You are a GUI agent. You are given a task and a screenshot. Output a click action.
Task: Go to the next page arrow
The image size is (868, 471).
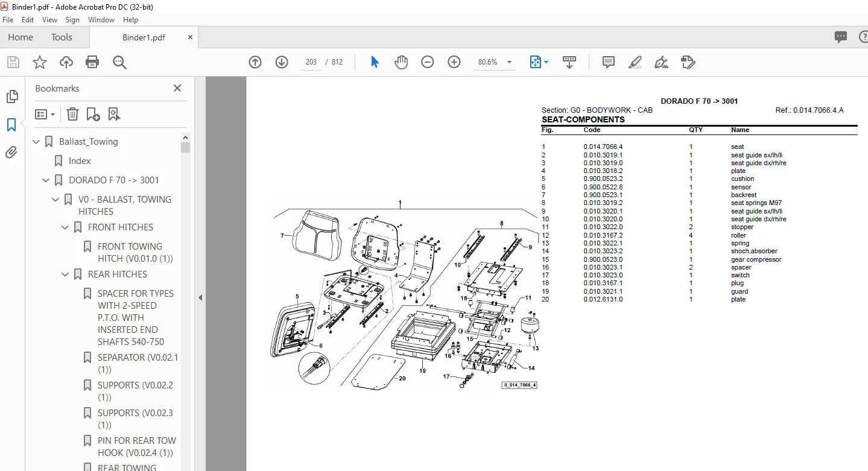click(282, 62)
